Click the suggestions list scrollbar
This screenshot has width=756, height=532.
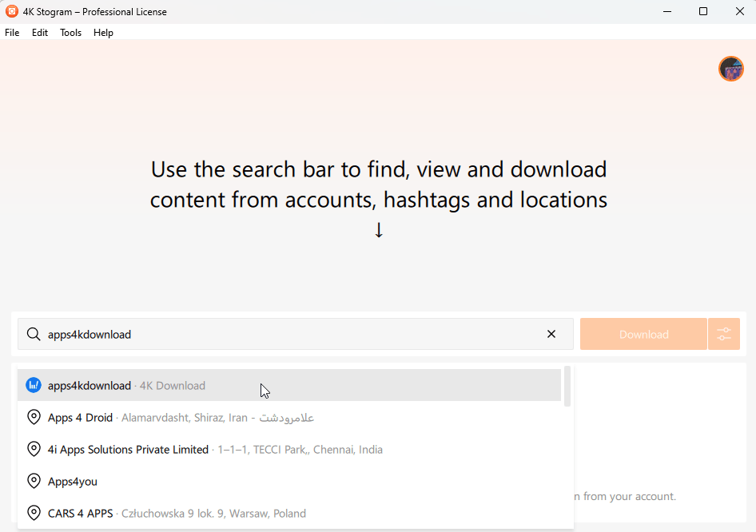point(567,387)
